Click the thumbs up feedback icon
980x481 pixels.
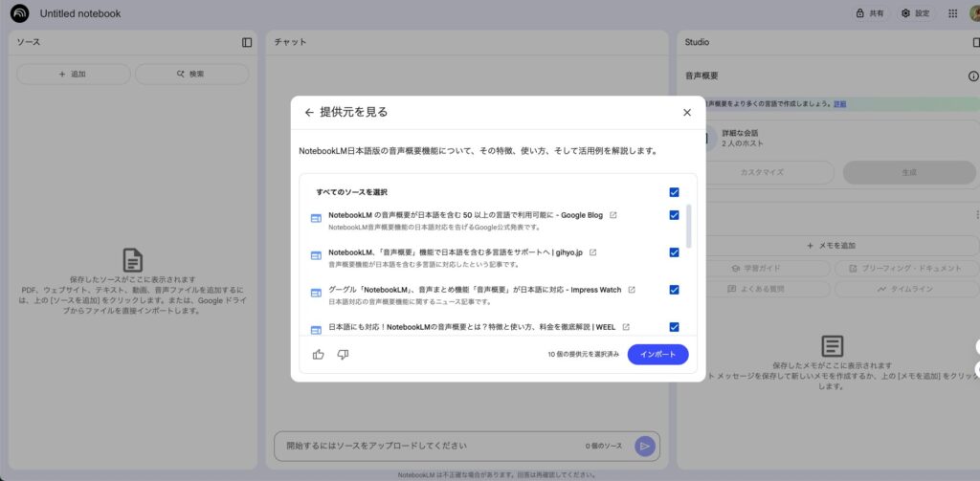(x=319, y=355)
